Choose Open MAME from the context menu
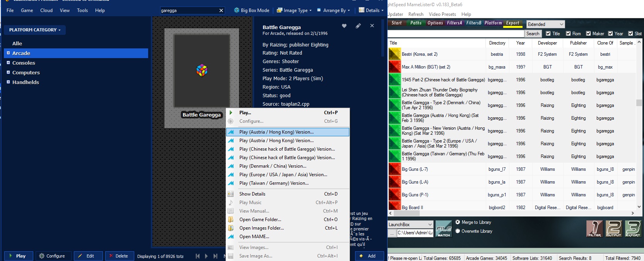The width and height of the screenshot is (644, 261). point(288,237)
